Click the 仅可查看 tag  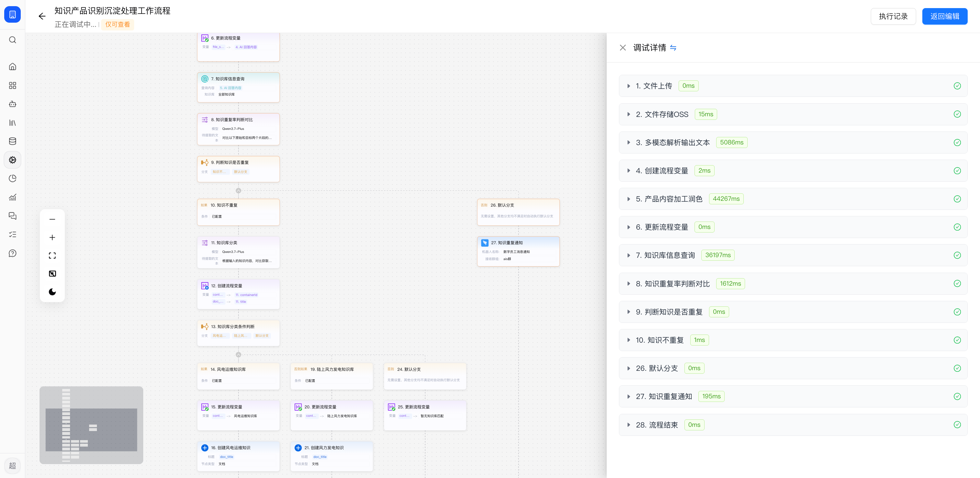coord(118,24)
